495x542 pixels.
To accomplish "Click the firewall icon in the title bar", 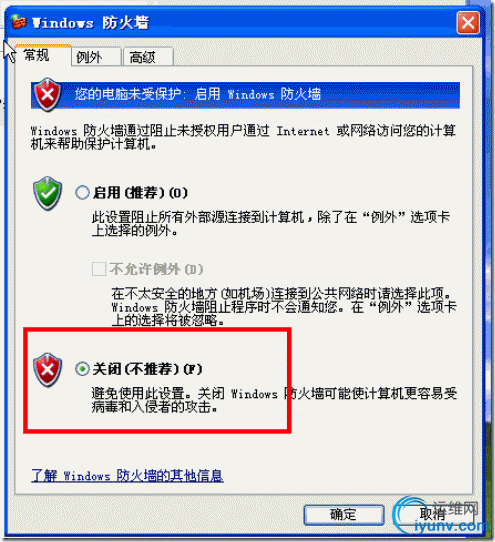I will (x=18, y=22).
